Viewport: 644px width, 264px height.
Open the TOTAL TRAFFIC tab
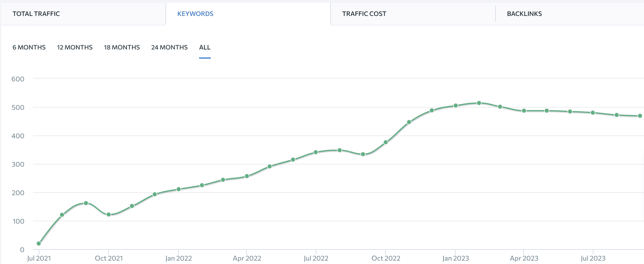[83, 14]
